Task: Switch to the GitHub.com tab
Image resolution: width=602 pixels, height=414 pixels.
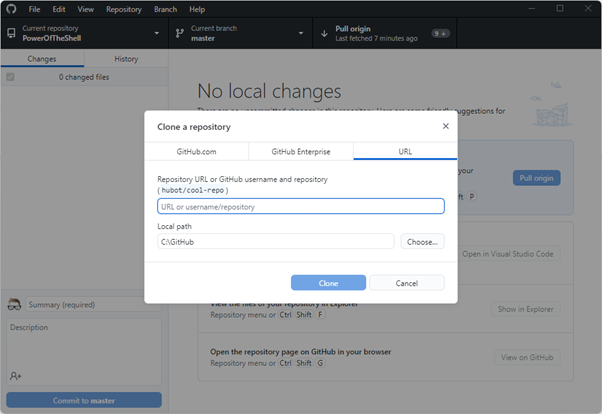Action: coord(196,151)
